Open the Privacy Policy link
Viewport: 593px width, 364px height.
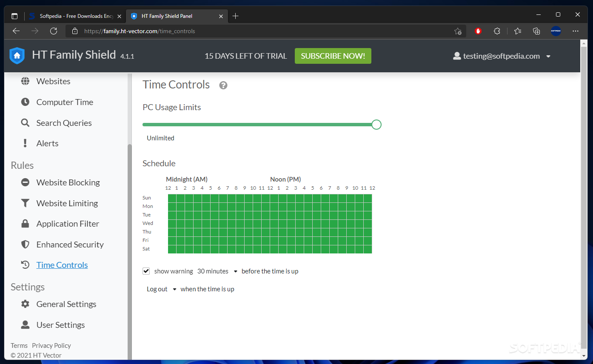51,346
